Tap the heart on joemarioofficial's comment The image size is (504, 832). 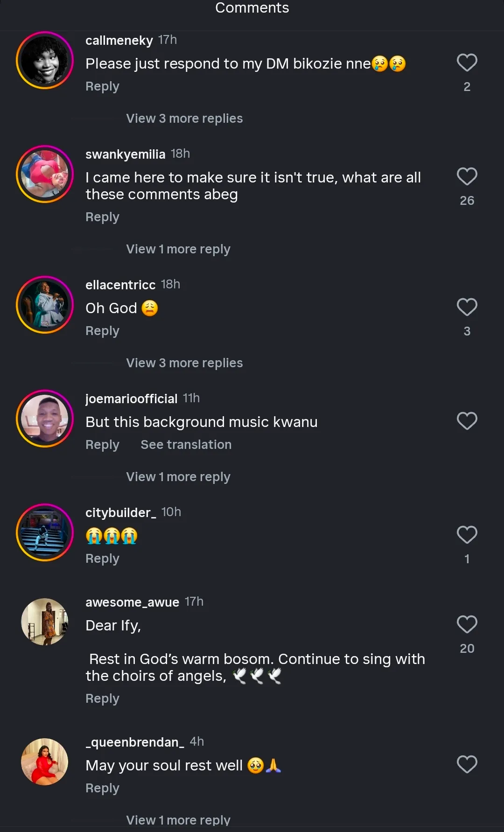click(x=467, y=421)
